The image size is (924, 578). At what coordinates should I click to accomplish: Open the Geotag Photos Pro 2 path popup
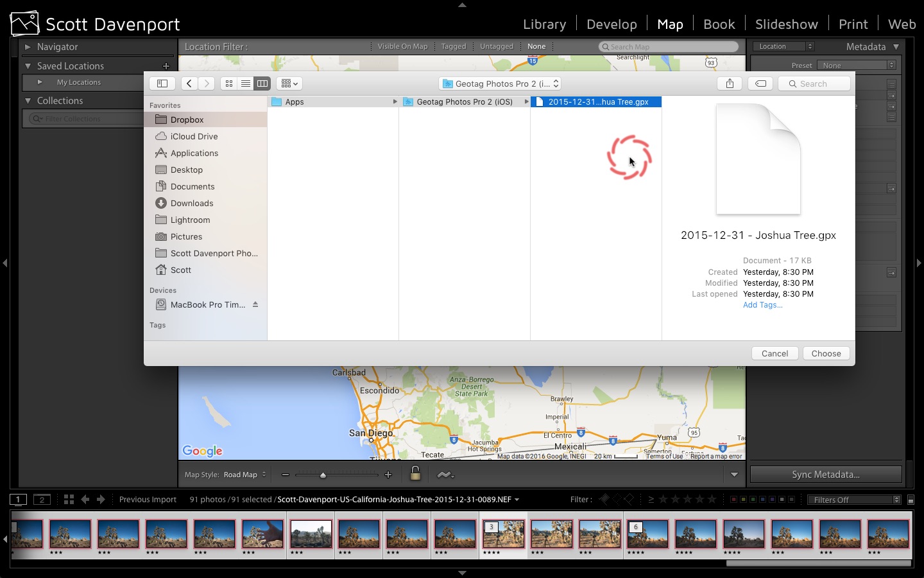point(501,83)
